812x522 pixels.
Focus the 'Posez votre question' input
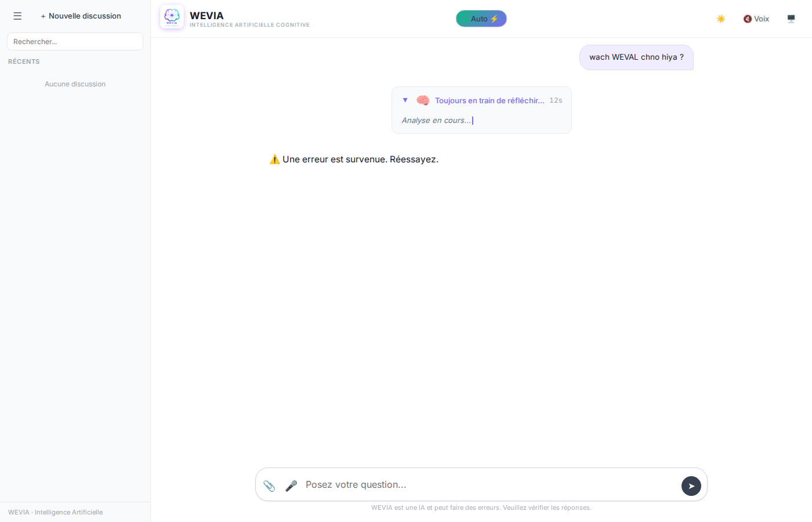(487, 485)
